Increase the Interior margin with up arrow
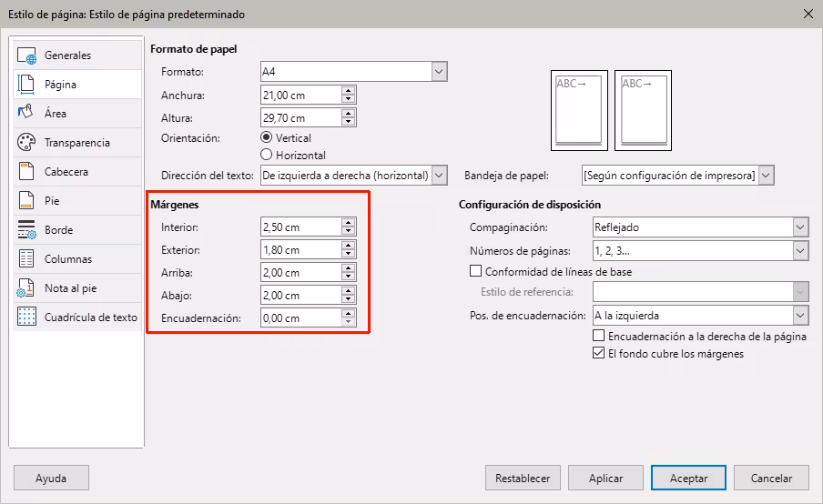 pyautogui.click(x=349, y=223)
